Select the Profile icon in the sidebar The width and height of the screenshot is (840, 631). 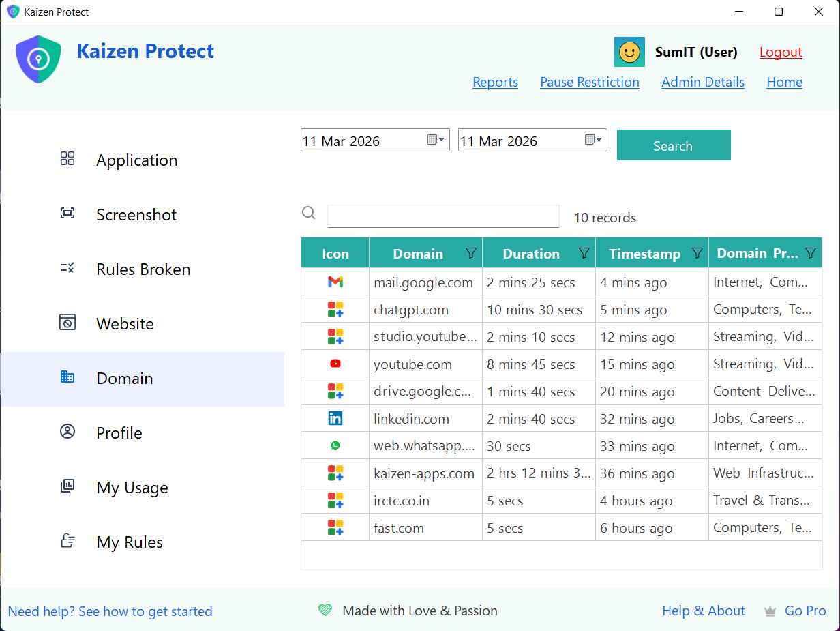pos(67,431)
